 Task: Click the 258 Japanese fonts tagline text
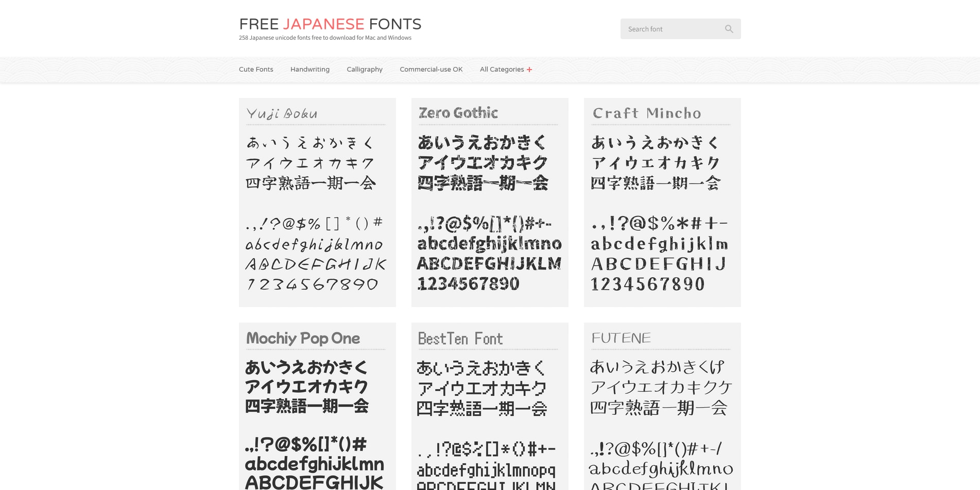(324, 38)
